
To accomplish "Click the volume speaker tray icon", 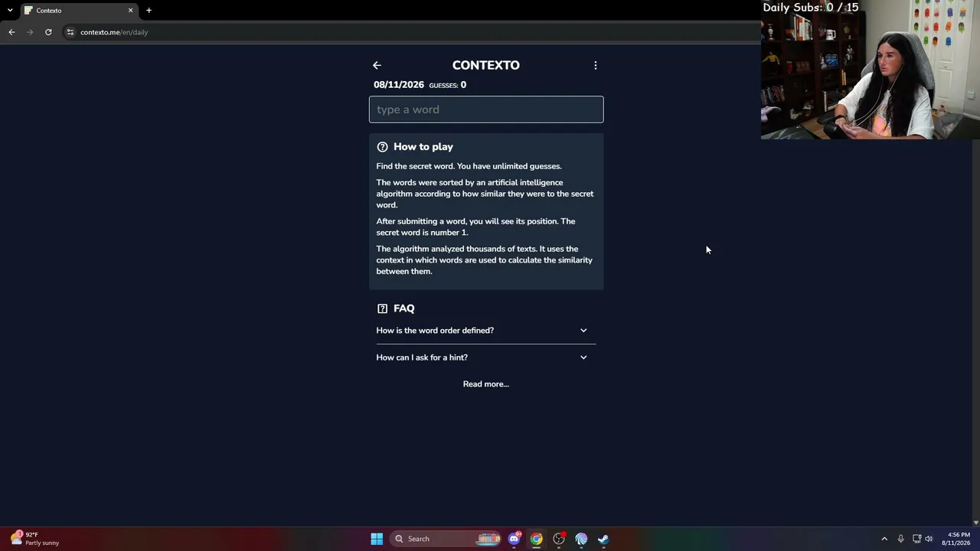I will click(929, 539).
